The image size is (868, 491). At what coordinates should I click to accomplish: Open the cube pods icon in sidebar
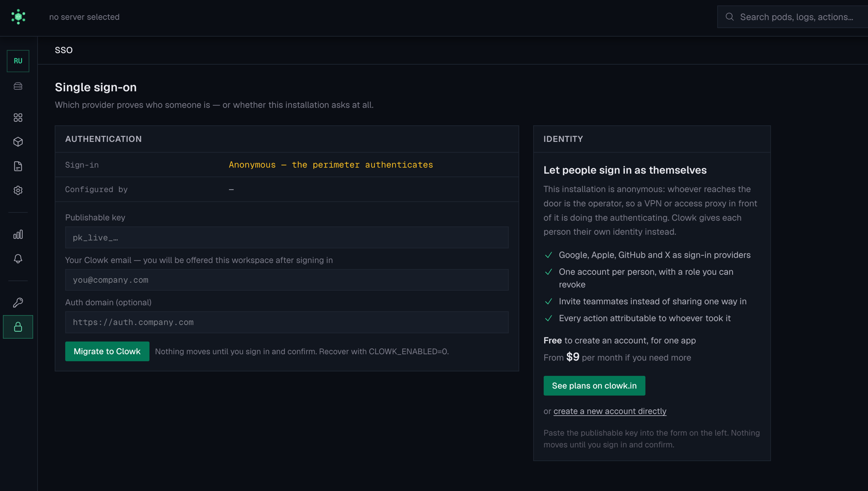[x=18, y=142]
